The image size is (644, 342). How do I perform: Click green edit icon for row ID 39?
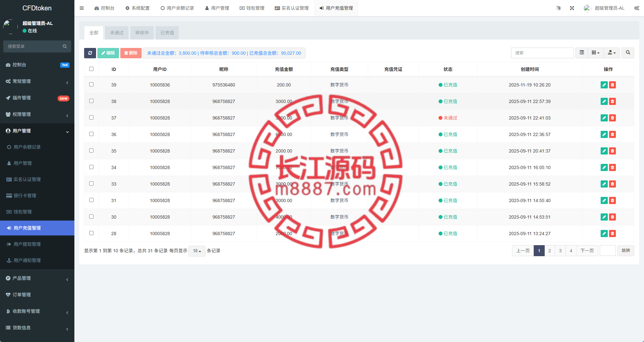coord(604,85)
